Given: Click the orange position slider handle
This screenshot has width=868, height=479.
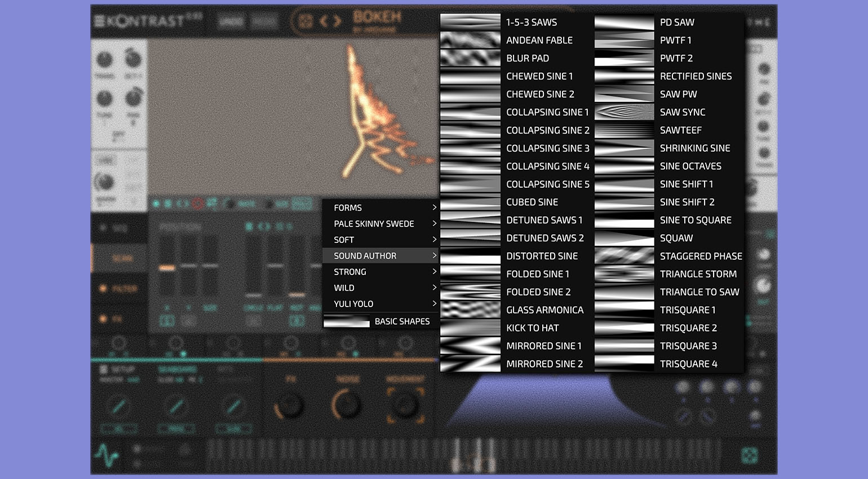Looking at the screenshot, I should tap(167, 268).
